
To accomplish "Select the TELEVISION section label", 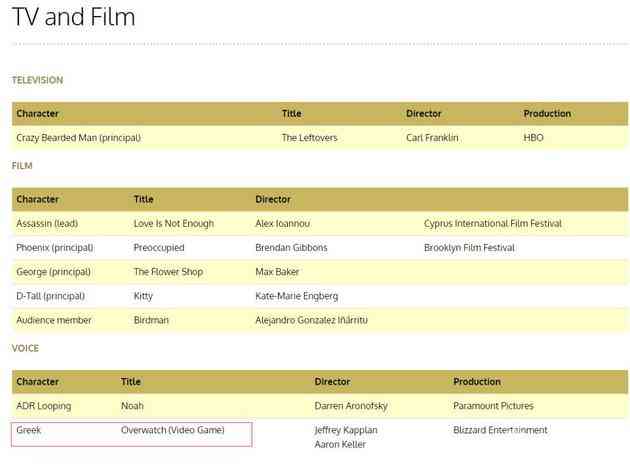I will [x=37, y=80].
